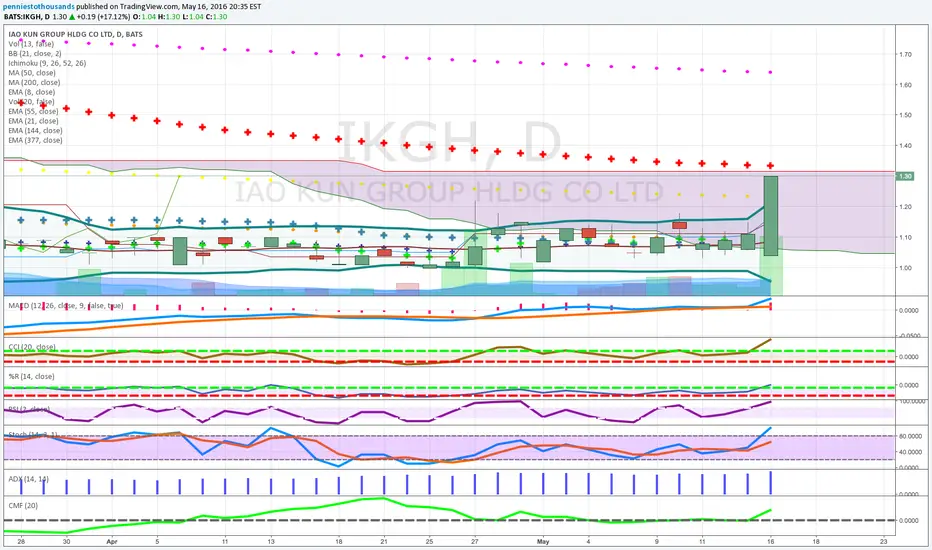Click the 1.40 price axis label
The width and height of the screenshot is (932, 550).
[906, 145]
